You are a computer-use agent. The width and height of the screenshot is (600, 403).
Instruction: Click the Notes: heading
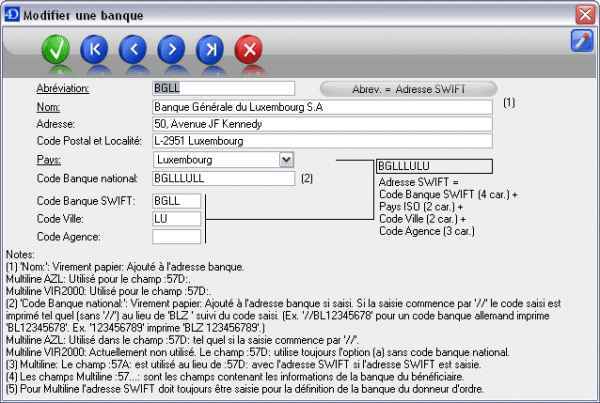[20, 255]
